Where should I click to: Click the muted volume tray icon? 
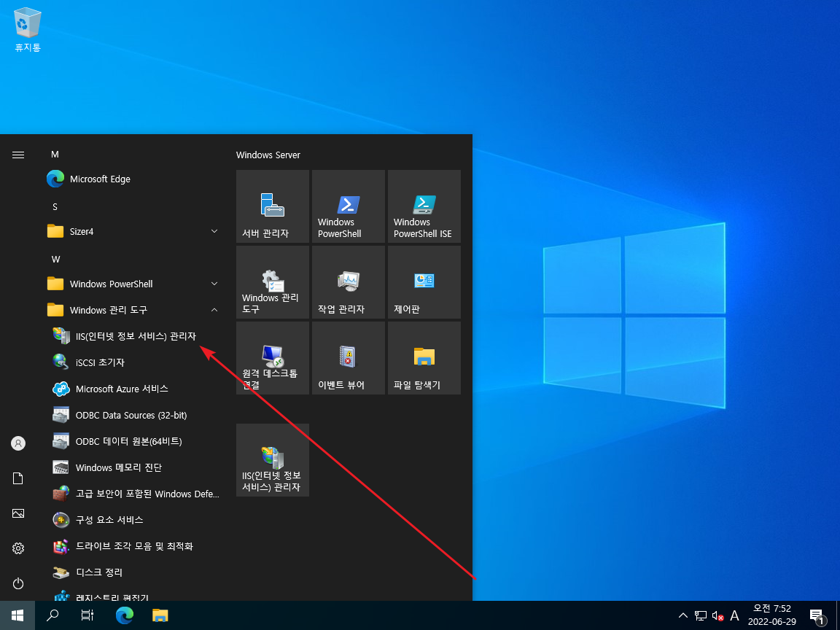(x=717, y=615)
